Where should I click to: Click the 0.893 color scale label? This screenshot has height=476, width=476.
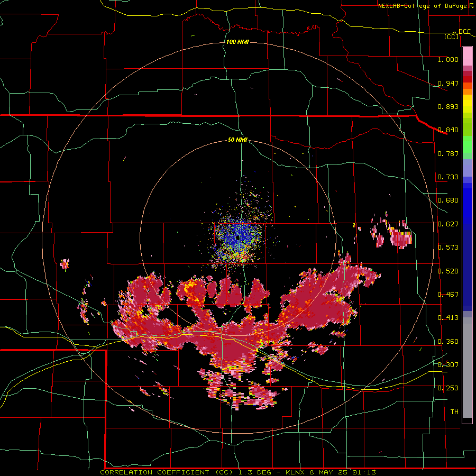click(x=448, y=106)
